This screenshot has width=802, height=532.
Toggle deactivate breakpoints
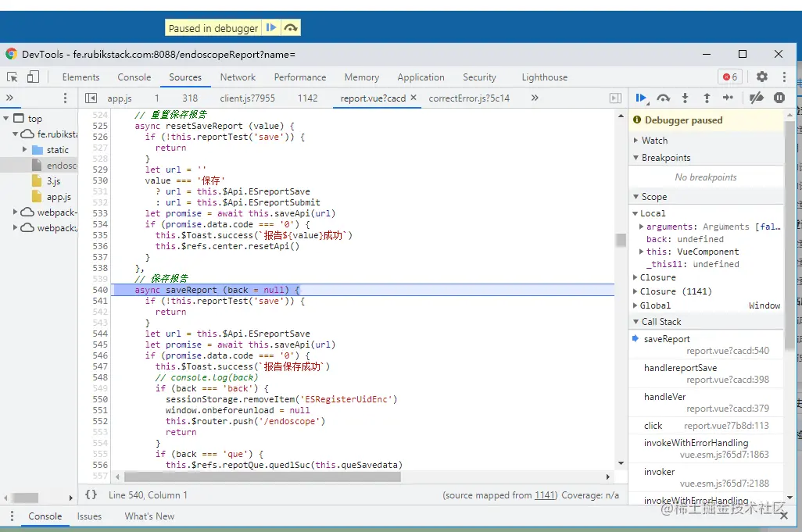click(x=756, y=98)
